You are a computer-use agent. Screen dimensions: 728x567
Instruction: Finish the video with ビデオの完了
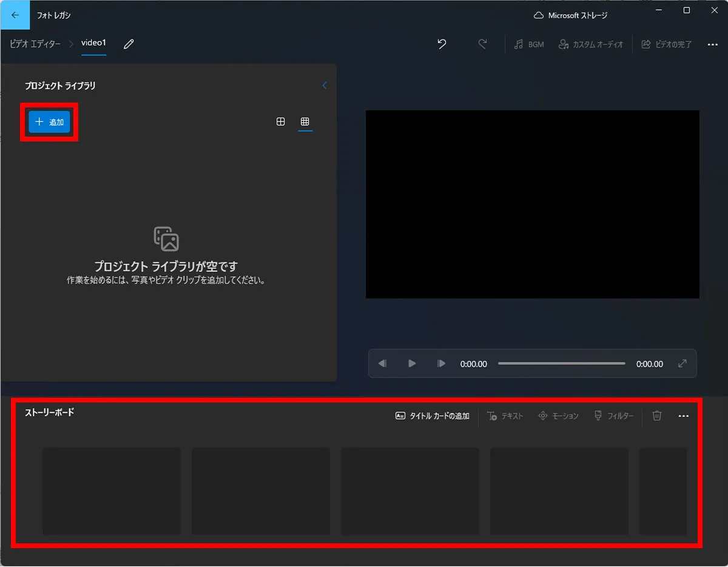point(666,44)
